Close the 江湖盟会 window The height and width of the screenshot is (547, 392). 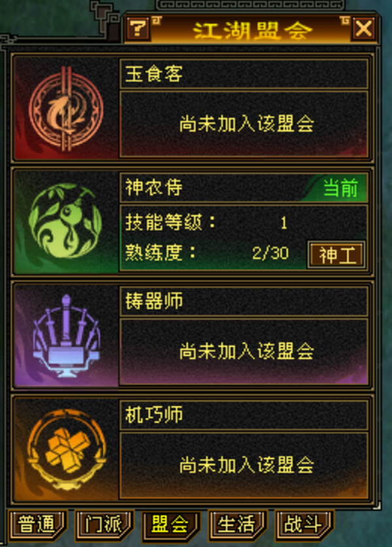364,28
